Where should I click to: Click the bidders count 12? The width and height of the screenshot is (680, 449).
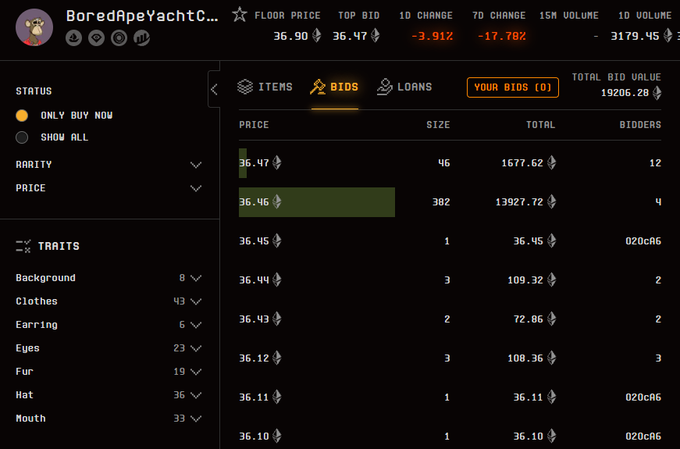[x=655, y=163]
